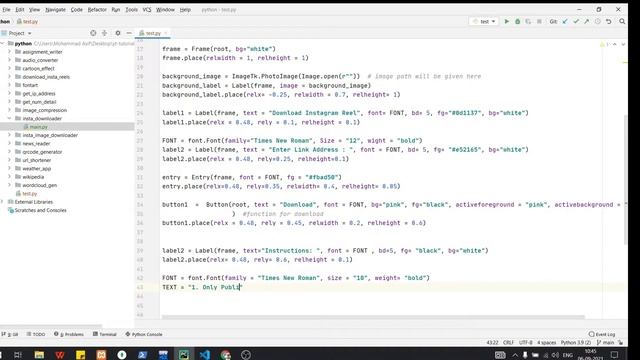Expand the audio_converter folder

click(9, 60)
